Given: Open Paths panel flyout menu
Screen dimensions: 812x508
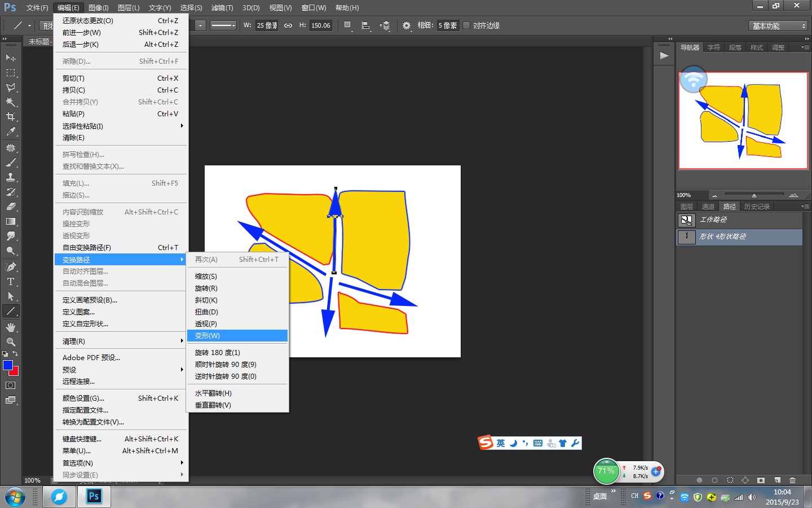Looking at the screenshot, I should click(x=805, y=207).
